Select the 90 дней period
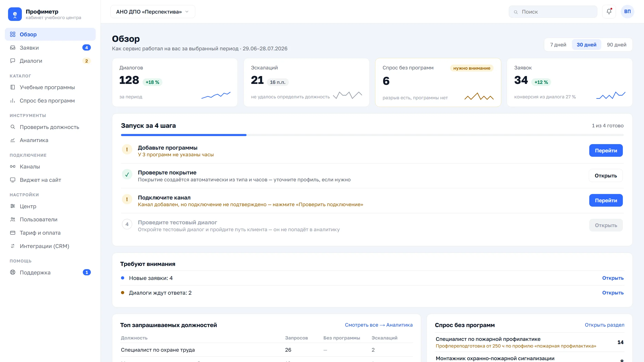This screenshot has width=644, height=362. tap(616, 44)
